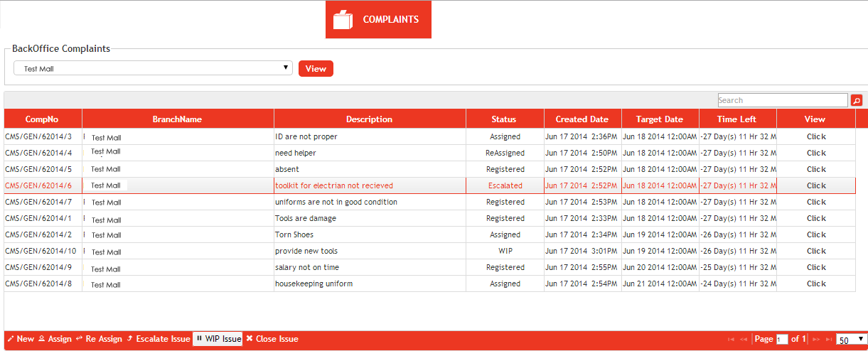868x351 pixels.
Task: Click view link for salary not on time
Action: pyautogui.click(x=815, y=267)
